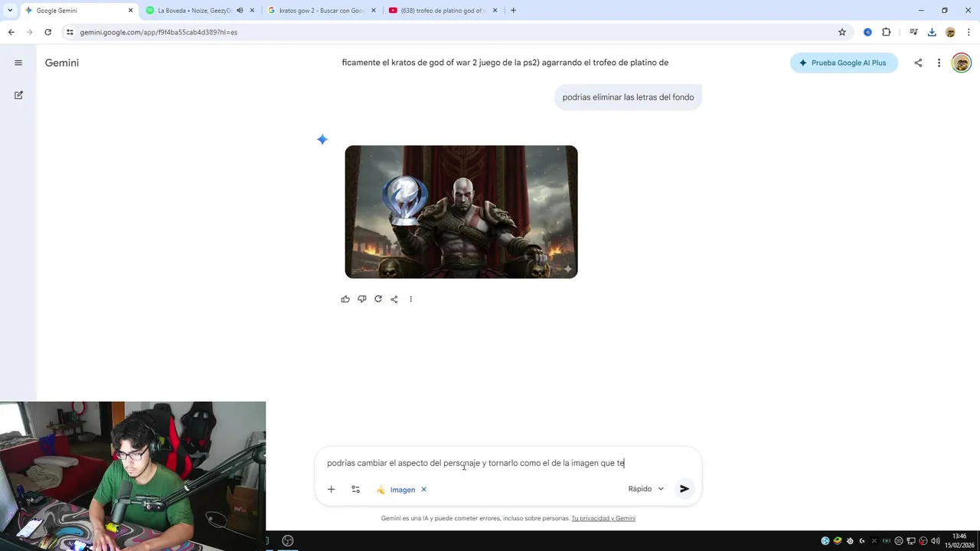Close the Google Gemini tab
Screen dimensions: 980x551
[x=130, y=11]
